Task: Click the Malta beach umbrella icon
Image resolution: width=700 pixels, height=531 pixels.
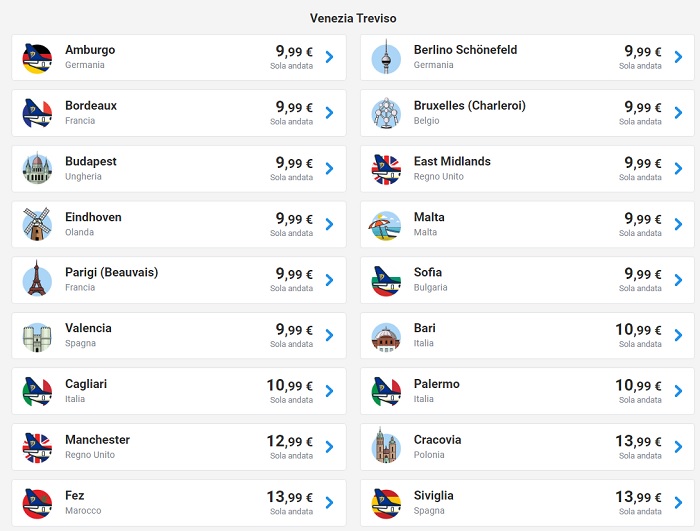Action: (x=386, y=225)
